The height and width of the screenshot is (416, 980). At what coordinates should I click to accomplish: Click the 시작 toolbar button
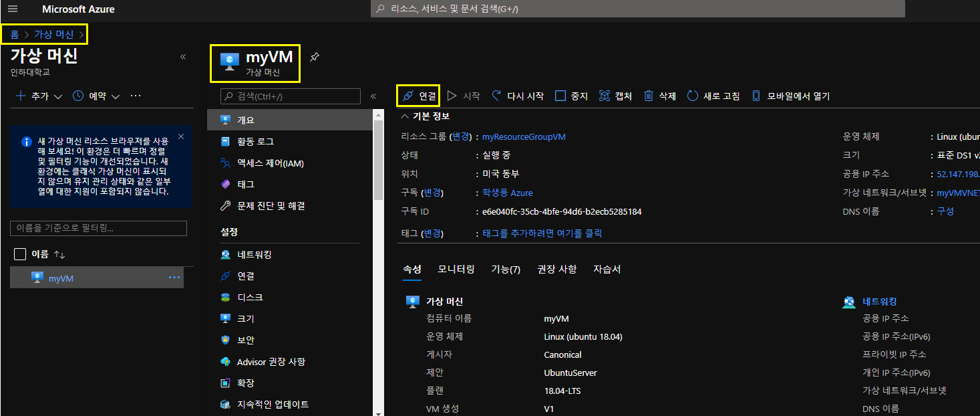pyautogui.click(x=464, y=96)
